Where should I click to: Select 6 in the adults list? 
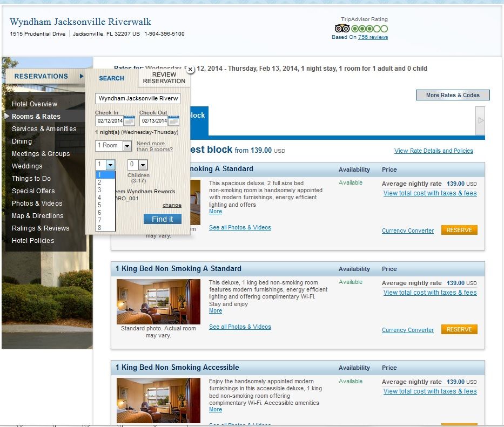[105, 212]
